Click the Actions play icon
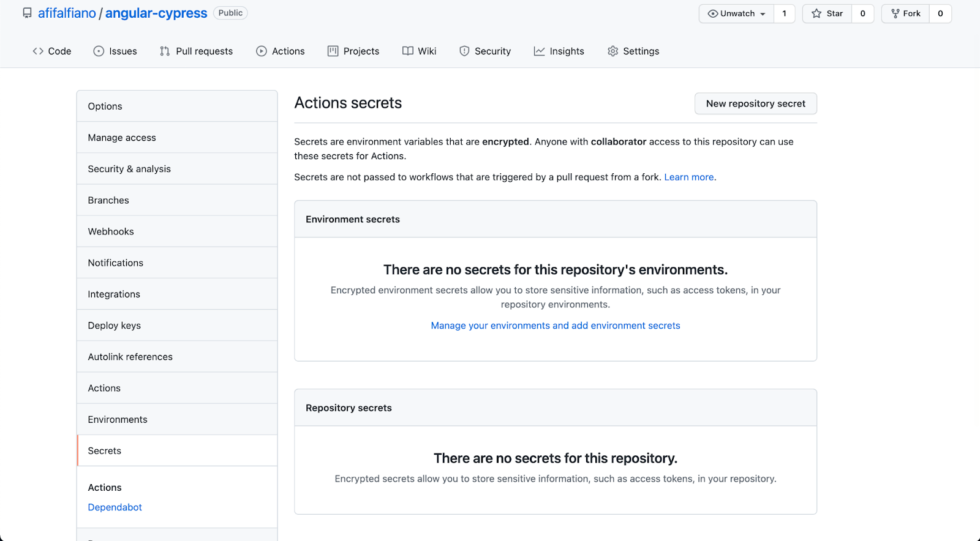Image resolution: width=980 pixels, height=541 pixels. click(x=262, y=51)
